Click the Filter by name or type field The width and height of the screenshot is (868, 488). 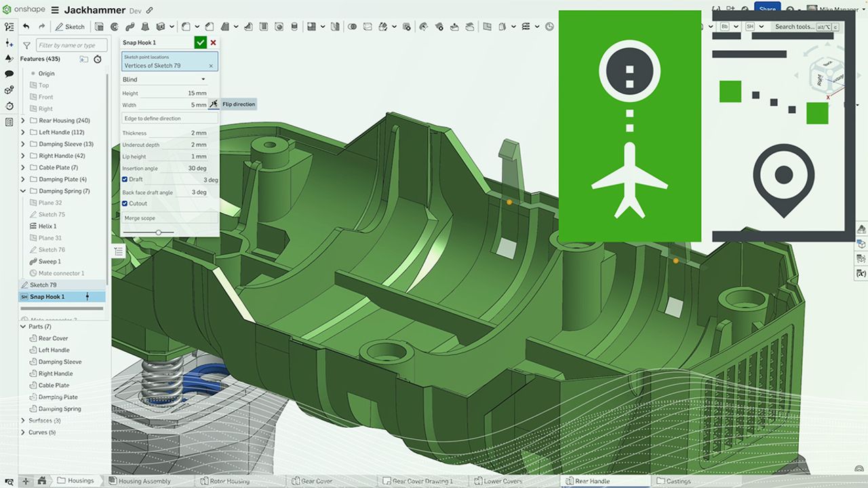pos(71,44)
